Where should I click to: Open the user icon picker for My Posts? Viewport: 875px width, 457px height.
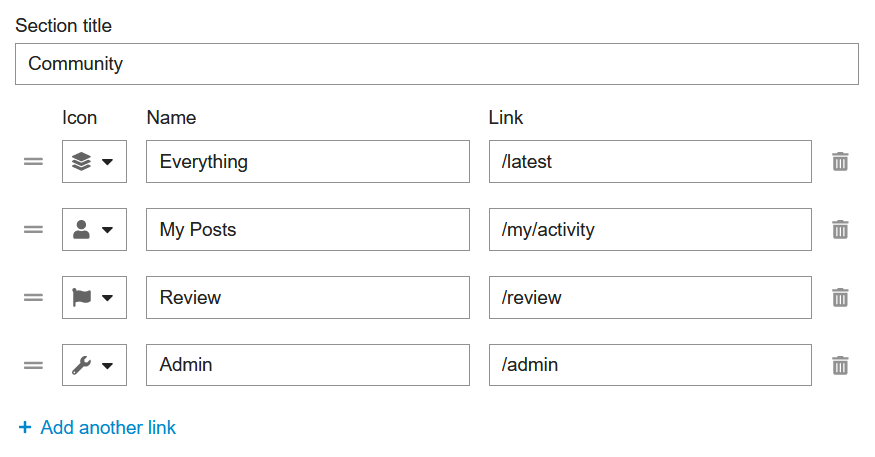coord(94,230)
